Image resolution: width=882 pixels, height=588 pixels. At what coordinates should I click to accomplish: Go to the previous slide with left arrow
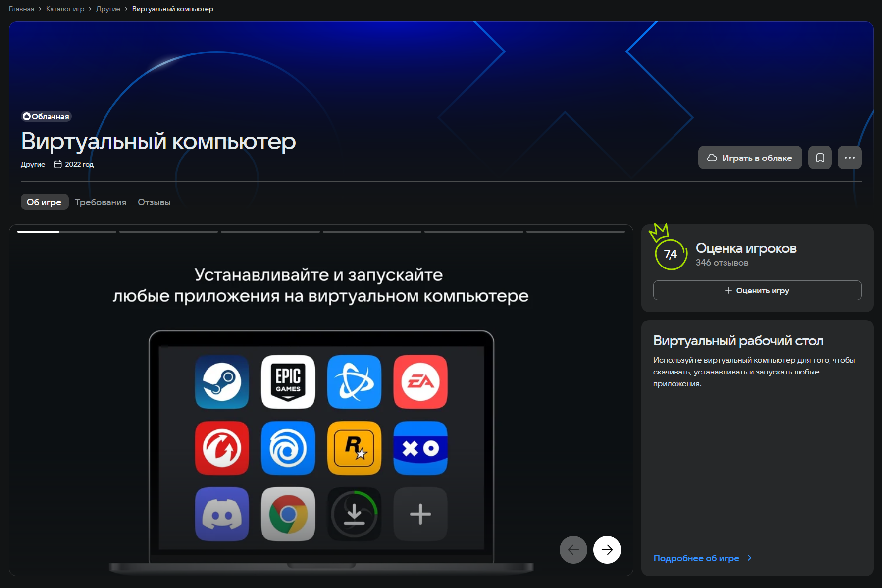573,550
